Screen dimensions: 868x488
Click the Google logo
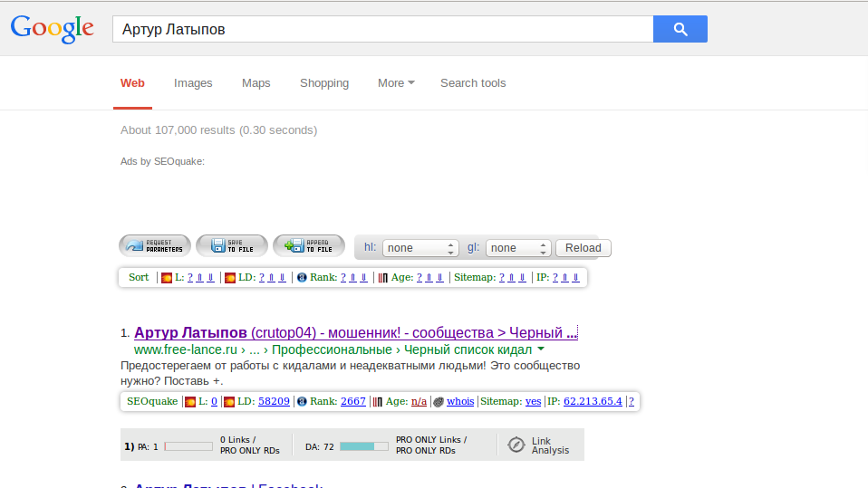[52, 28]
